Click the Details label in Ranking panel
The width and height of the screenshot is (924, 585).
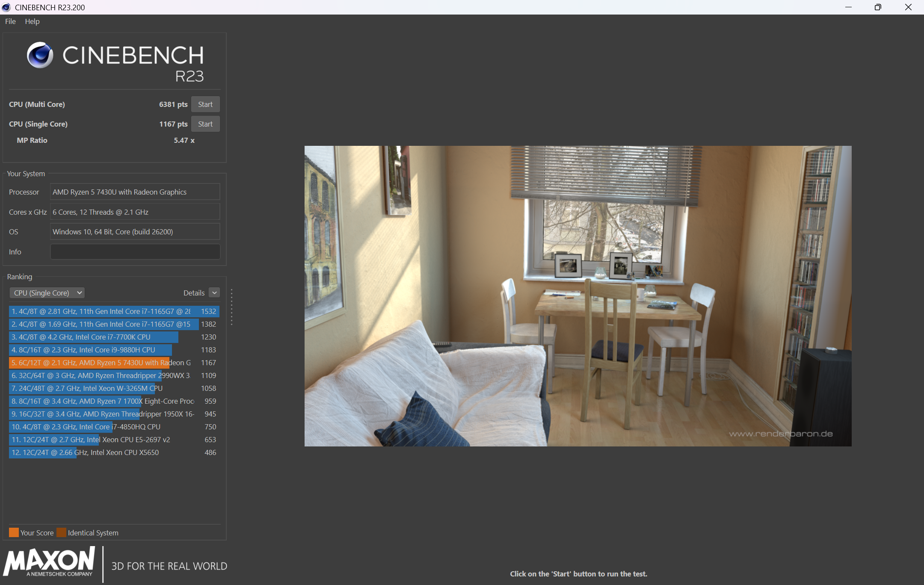coord(194,293)
